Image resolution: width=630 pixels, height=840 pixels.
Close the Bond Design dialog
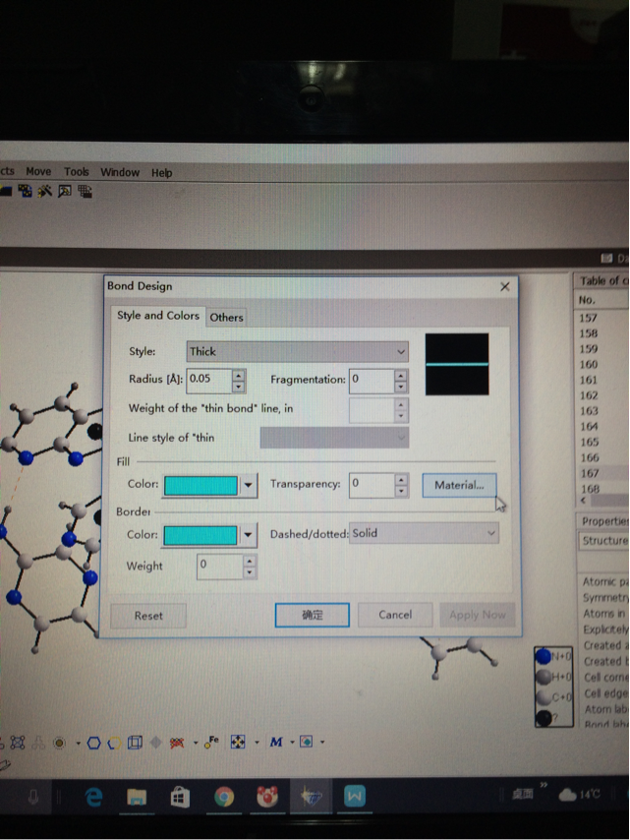pos(505,286)
